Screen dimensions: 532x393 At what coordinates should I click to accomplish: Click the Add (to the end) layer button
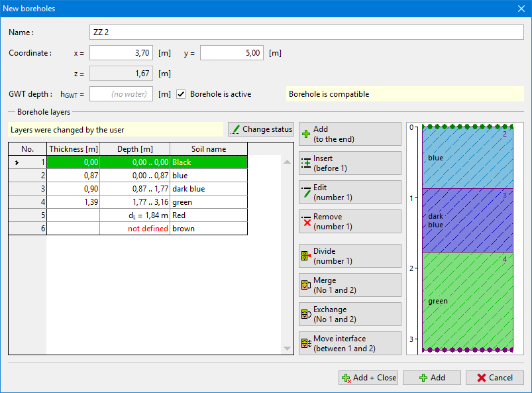coord(350,134)
